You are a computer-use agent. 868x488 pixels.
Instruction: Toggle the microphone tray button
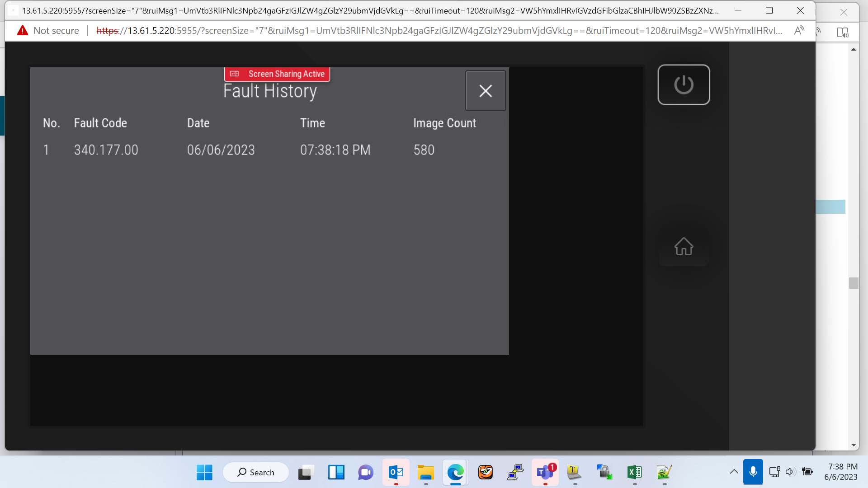753,472
